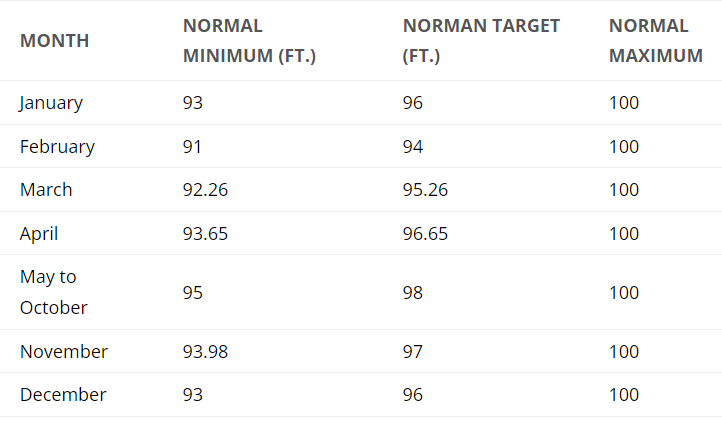Select the NORMAL MAXIMUM column header
Screen dimensions: 722x448
(655, 41)
